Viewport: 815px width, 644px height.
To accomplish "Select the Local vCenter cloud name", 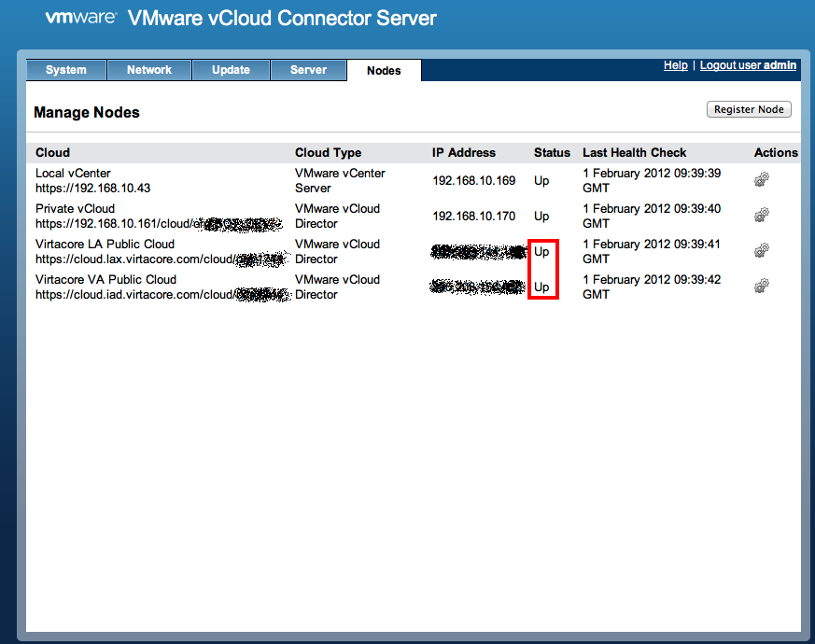I will [x=73, y=173].
